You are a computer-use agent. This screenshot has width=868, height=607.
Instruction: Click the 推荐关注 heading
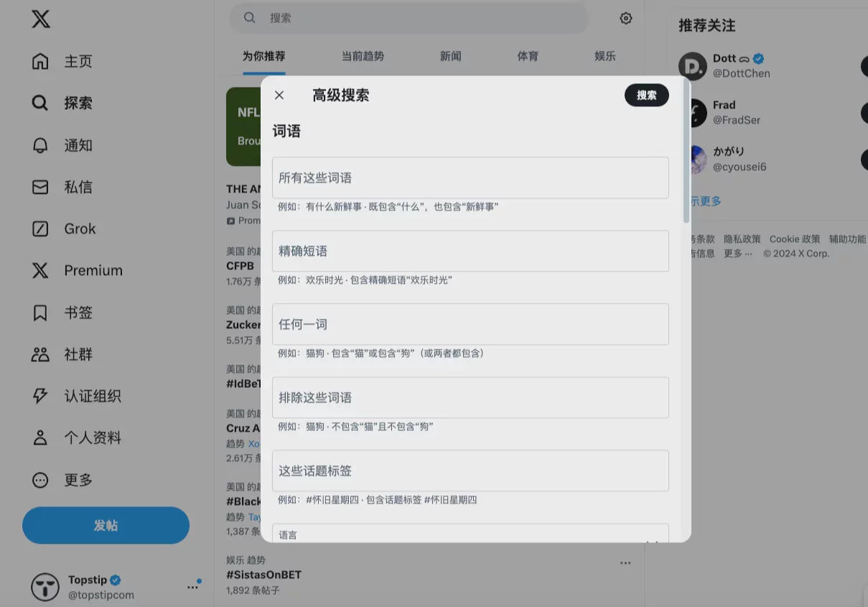tap(707, 26)
